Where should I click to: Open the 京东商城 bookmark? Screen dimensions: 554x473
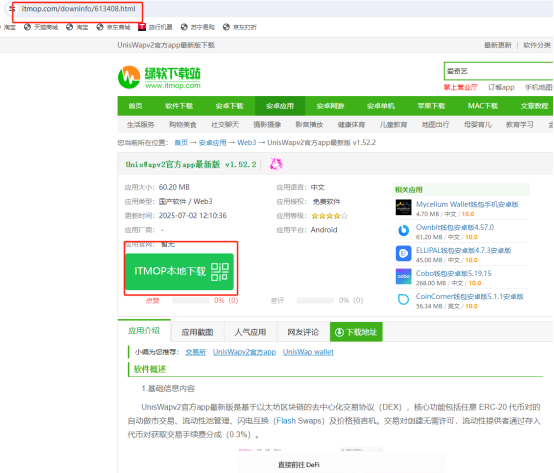[113, 27]
